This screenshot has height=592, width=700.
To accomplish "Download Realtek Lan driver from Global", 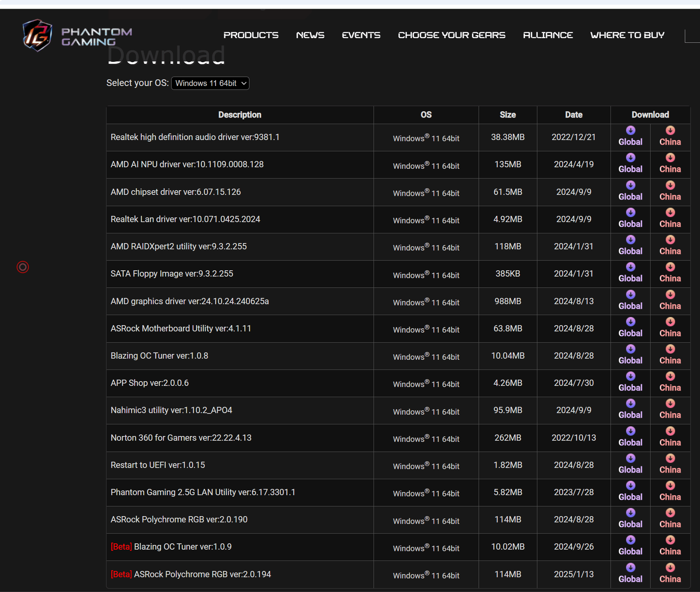I will (x=630, y=219).
